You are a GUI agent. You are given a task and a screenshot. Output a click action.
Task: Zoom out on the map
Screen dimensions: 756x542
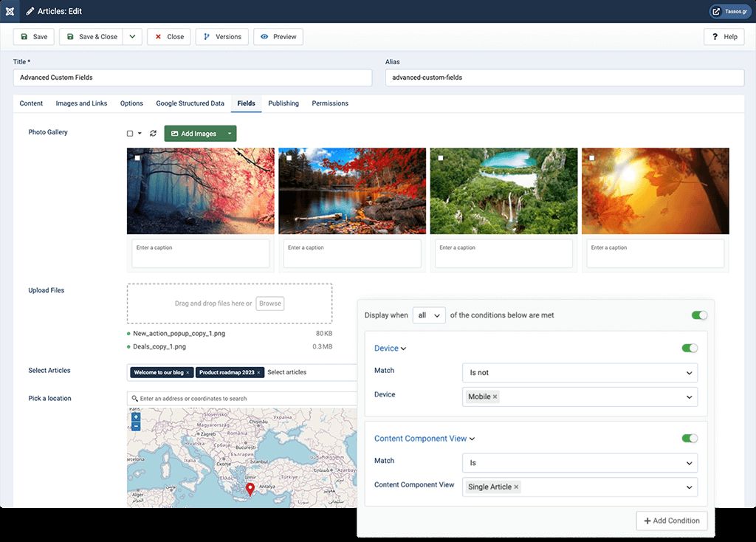click(136, 426)
